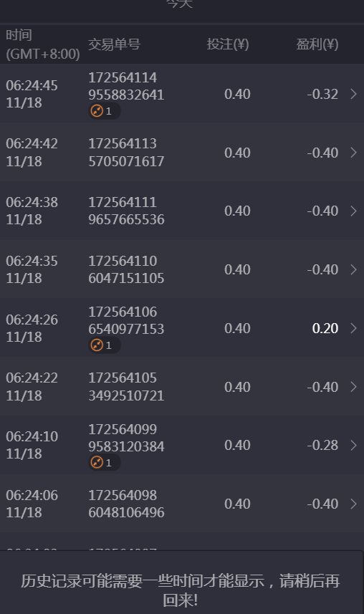The width and height of the screenshot is (364, 614).
Task: Click the 投注(¥) column header
Action: (228, 44)
